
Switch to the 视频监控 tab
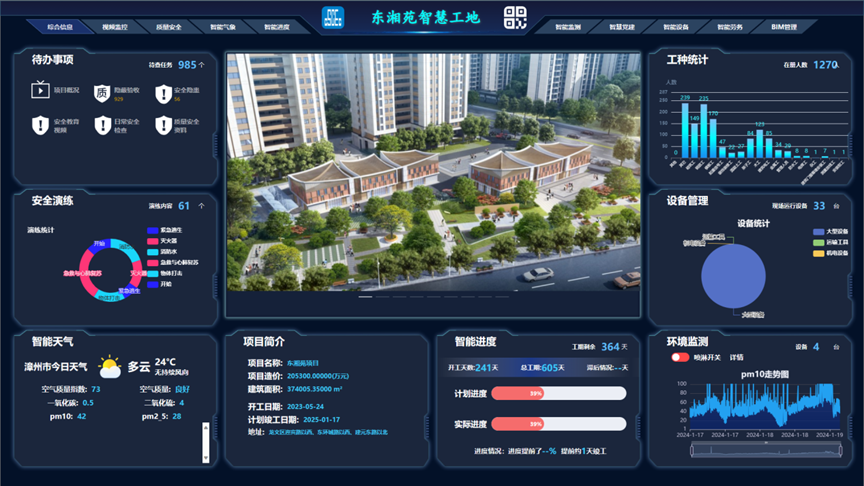click(x=115, y=26)
